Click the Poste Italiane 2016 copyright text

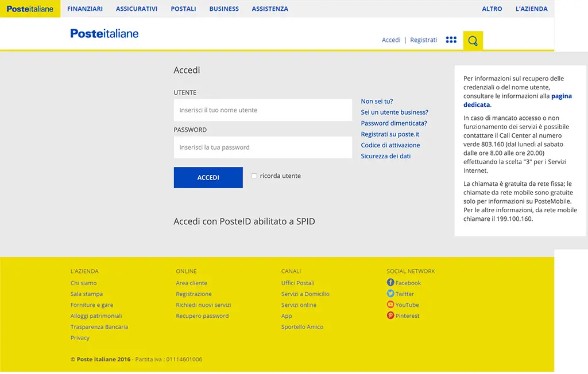(x=100, y=359)
